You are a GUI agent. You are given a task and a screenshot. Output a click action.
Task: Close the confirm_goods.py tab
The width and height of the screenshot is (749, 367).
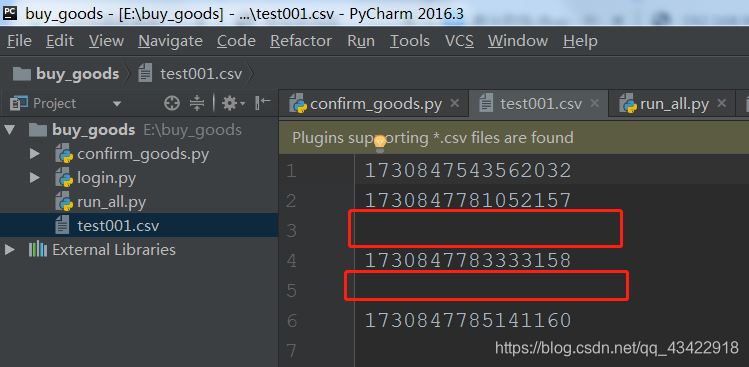click(x=455, y=103)
